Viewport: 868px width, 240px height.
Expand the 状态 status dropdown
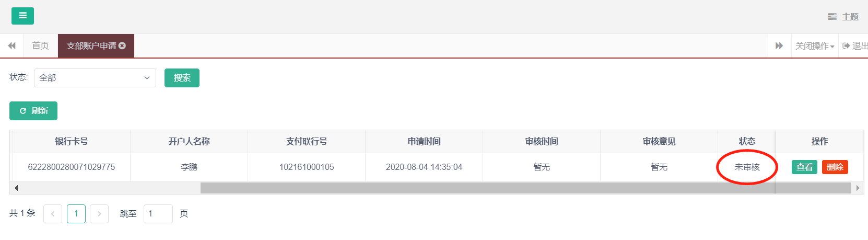click(95, 78)
